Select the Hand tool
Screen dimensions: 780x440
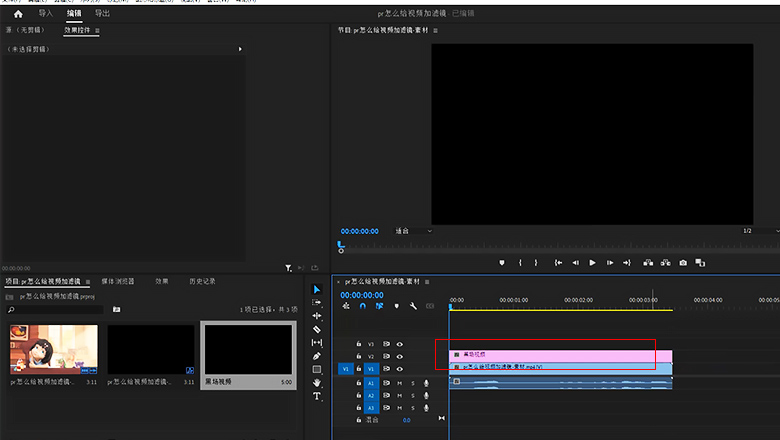click(317, 383)
